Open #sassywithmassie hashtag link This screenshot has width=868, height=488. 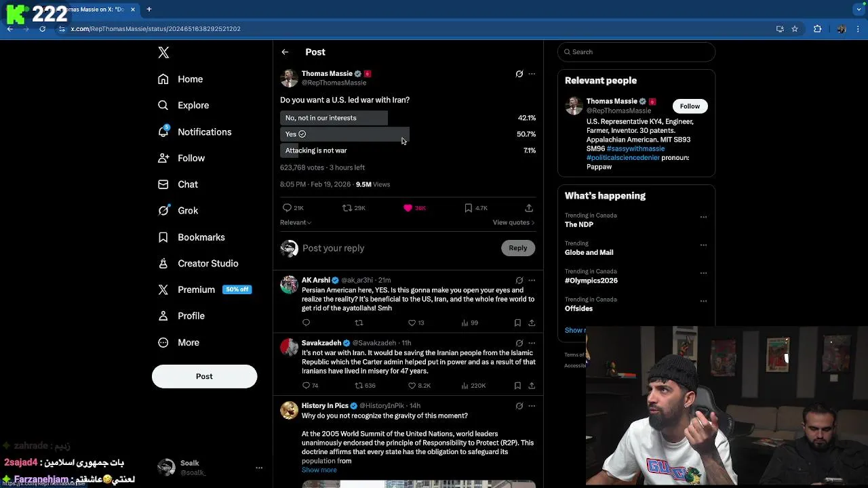[x=635, y=148]
